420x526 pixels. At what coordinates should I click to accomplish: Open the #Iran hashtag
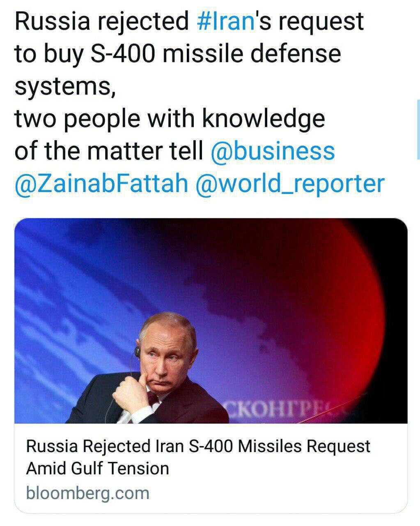coord(226,21)
